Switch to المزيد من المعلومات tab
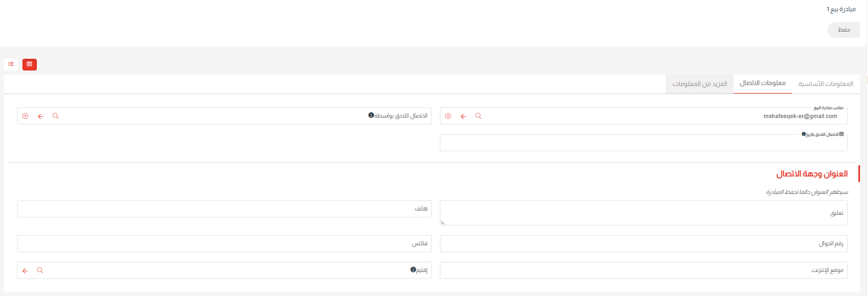Screen dimensions: 868x296 pos(699,84)
